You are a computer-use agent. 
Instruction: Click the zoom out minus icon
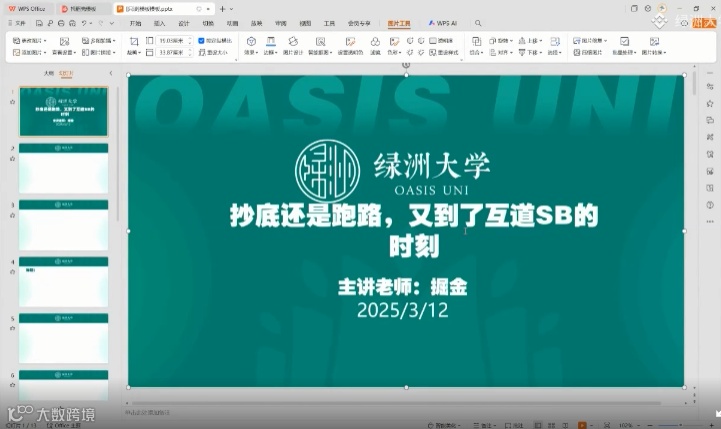[650, 425]
